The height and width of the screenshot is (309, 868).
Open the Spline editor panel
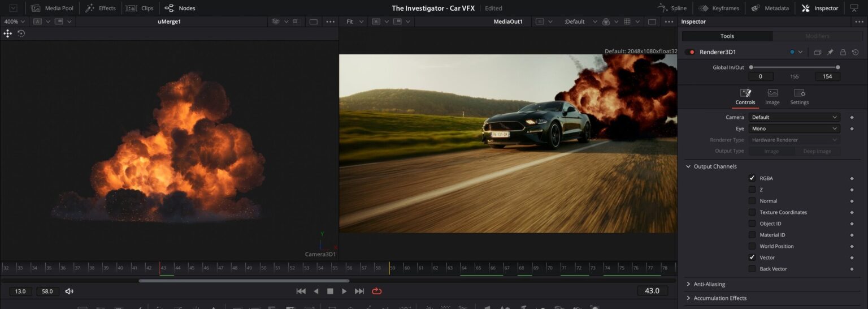pos(672,8)
